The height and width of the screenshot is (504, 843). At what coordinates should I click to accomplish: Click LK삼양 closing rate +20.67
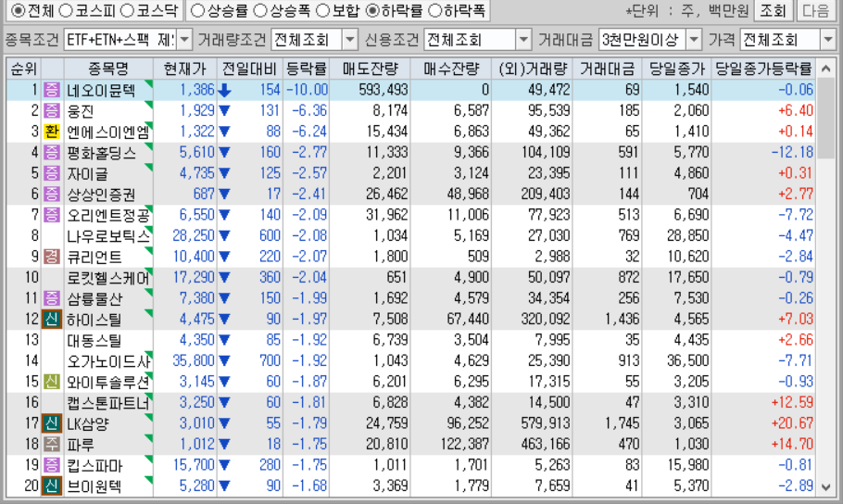pyautogui.click(x=792, y=423)
